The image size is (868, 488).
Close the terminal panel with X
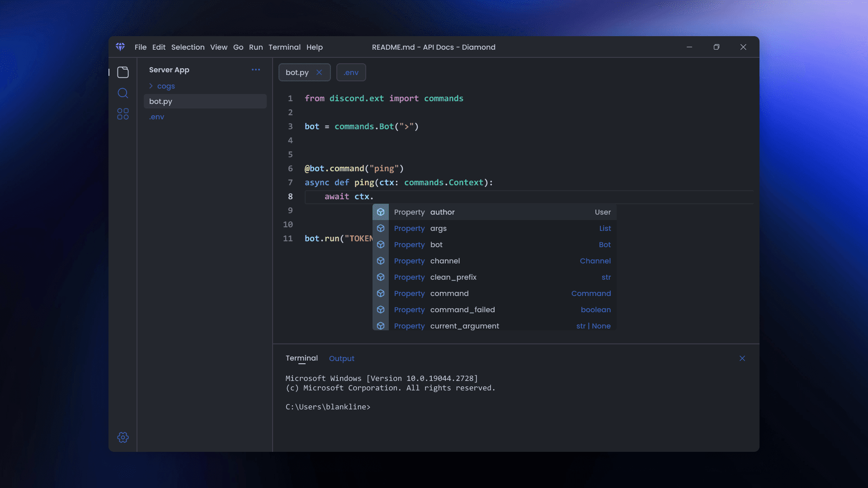[x=742, y=358]
